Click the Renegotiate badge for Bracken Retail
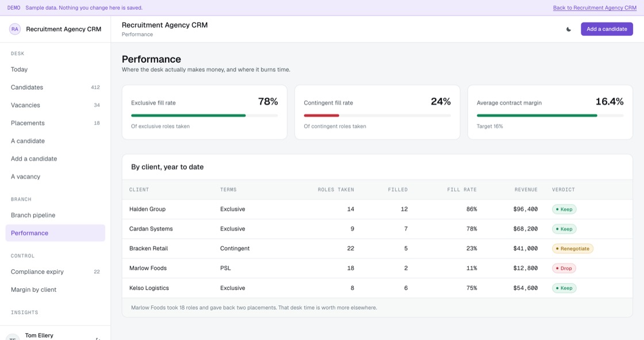644x340 pixels. (x=573, y=249)
